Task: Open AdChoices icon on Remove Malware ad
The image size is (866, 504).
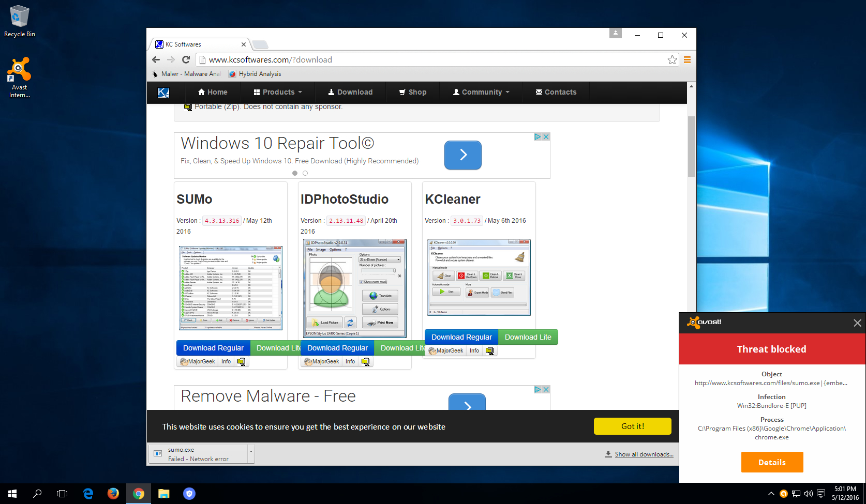Action: tap(537, 389)
